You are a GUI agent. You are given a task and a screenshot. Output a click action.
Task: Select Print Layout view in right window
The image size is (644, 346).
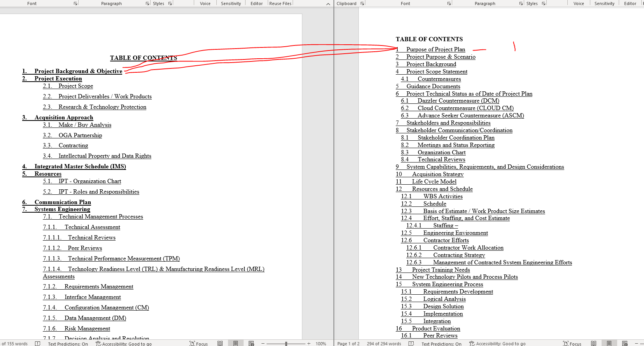coord(609,343)
